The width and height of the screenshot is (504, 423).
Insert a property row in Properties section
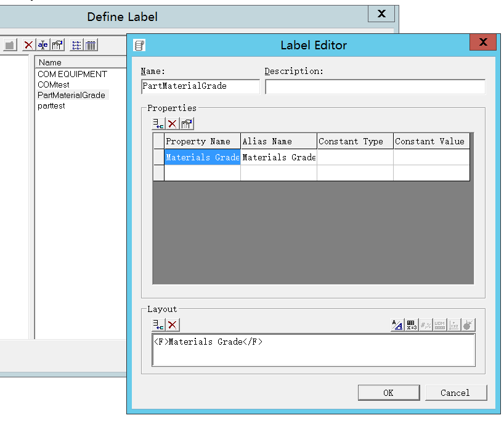point(158,124)
